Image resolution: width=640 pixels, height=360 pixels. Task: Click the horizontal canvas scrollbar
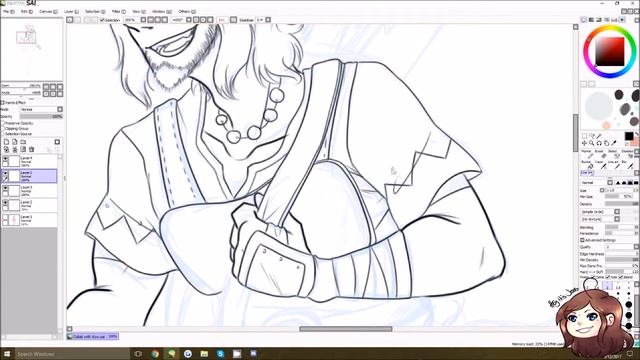point(346,329)
